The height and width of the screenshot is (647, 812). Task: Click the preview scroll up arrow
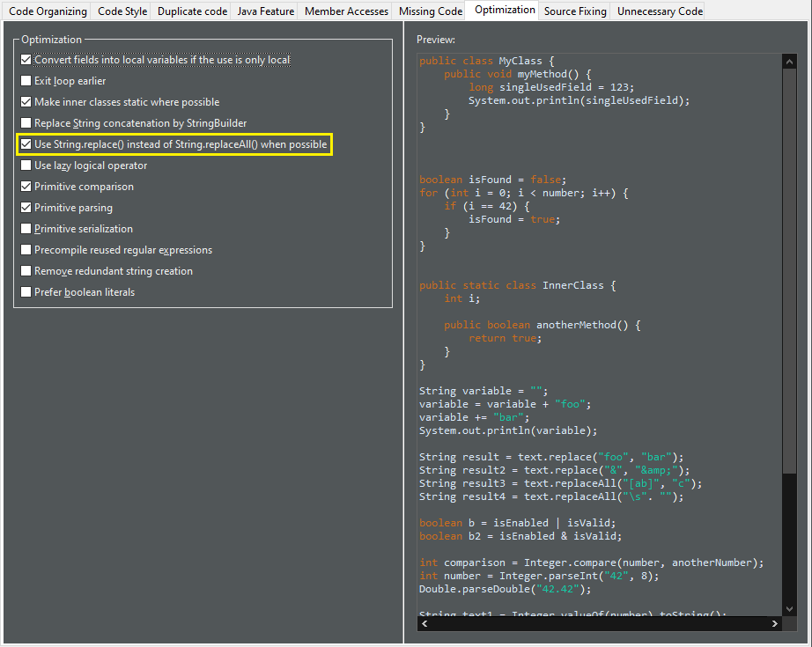[789, 62]
